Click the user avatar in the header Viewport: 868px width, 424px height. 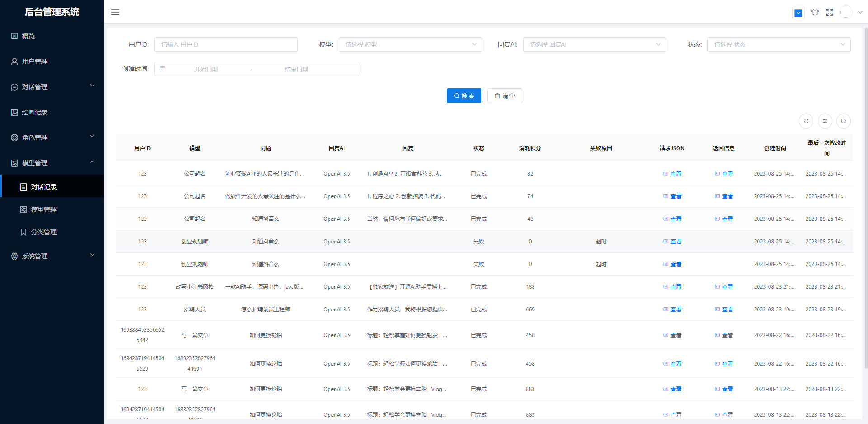pyautogui.click(x=845, y=13)
